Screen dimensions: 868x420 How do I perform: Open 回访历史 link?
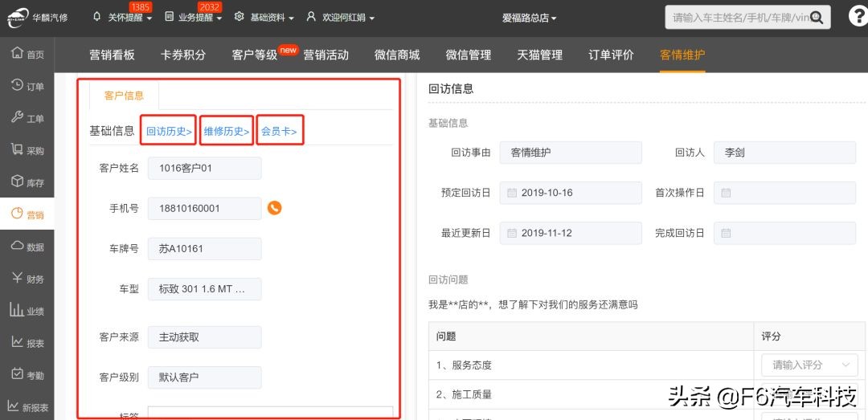(x=169, y=131)
